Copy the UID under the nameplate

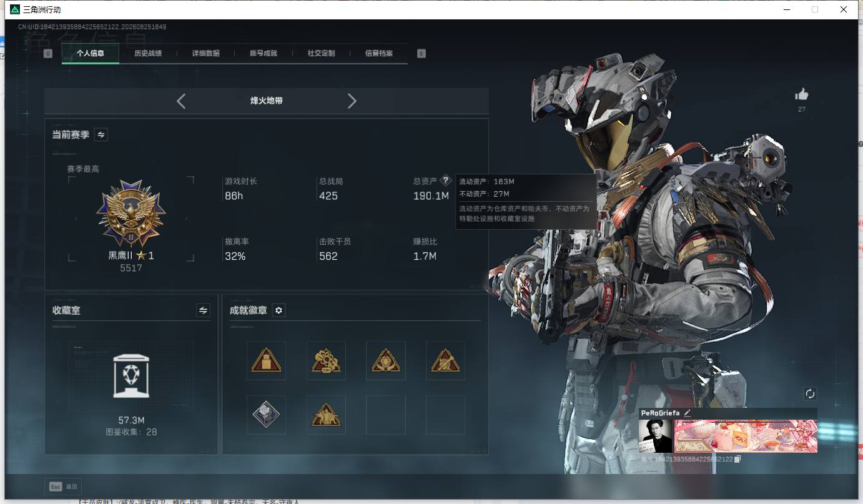coord(737,459)
